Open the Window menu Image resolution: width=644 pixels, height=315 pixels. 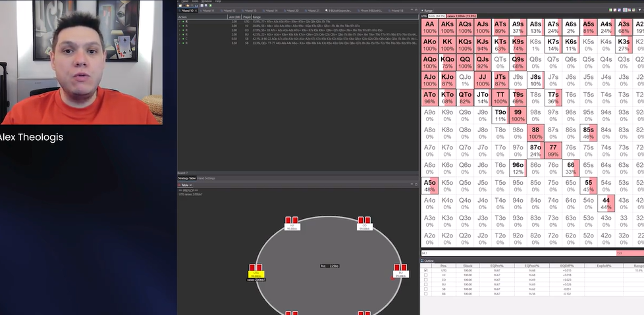207,1
